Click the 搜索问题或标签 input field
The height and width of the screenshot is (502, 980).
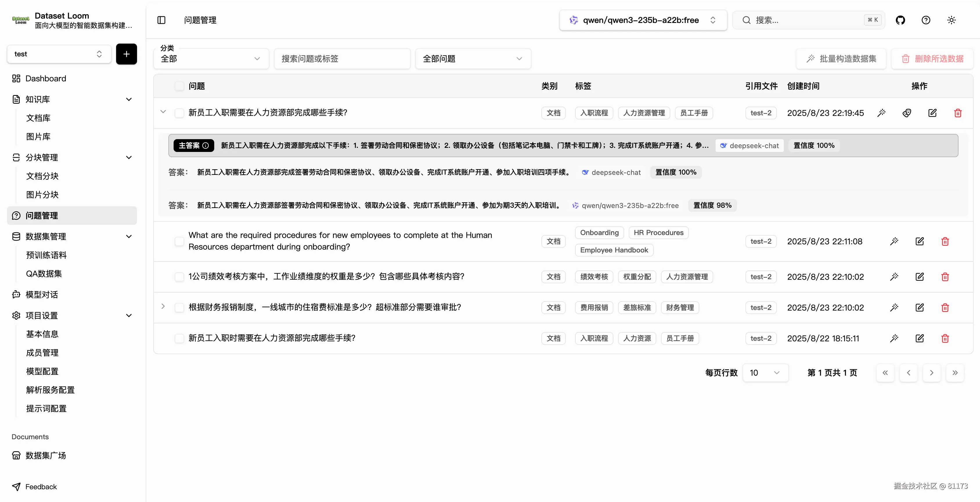coord(342,59)
